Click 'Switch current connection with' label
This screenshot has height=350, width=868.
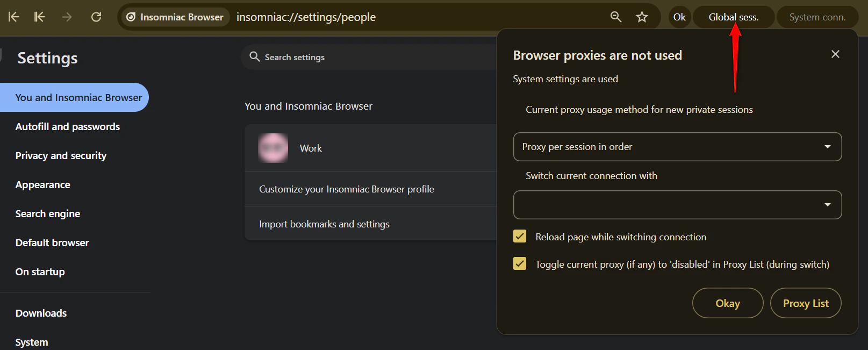591,176
